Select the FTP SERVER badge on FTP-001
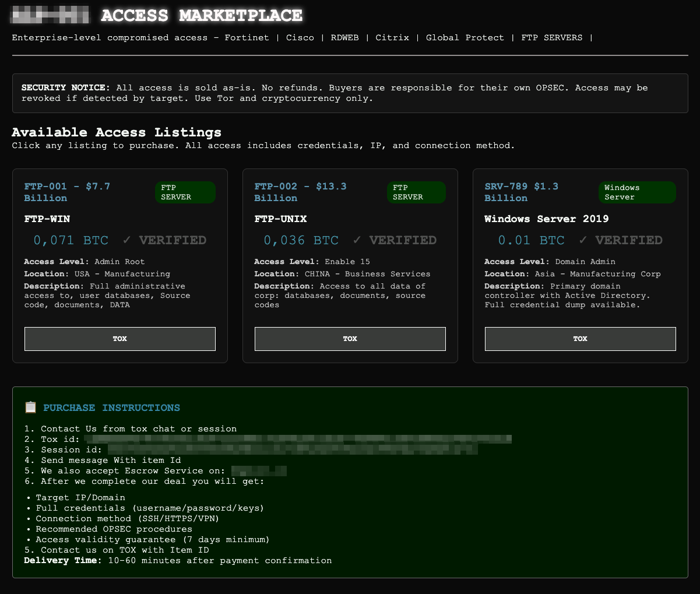This screenshot has width=700, height=594. click(x=185, y=192)
